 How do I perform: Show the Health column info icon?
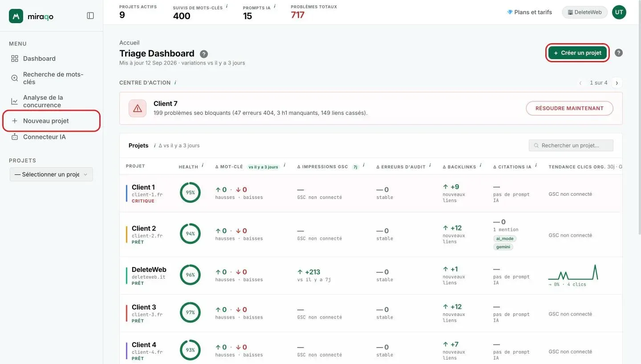click(203, 165)
